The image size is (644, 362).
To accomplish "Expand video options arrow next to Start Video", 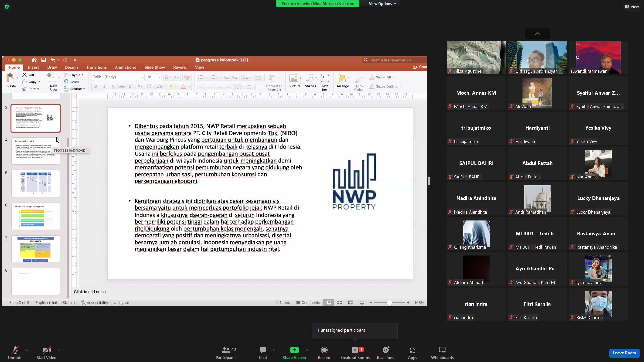I will [x=59, y=350].
